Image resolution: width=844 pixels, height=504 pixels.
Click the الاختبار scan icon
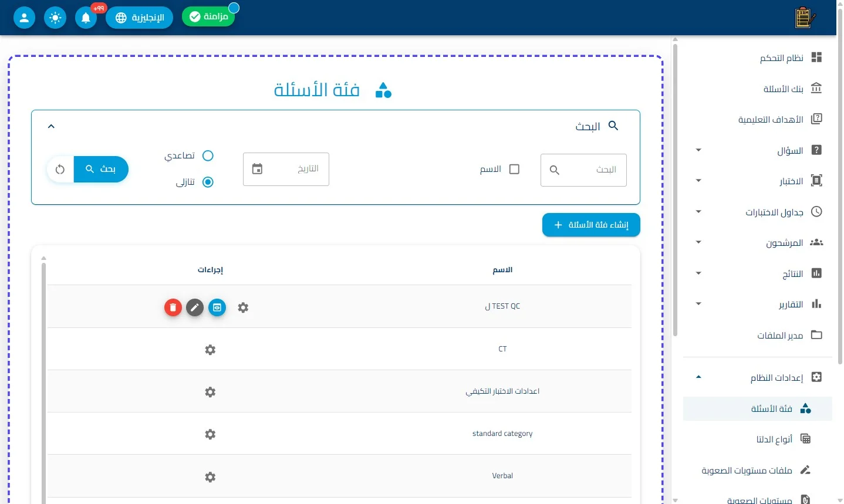[816, 181]
